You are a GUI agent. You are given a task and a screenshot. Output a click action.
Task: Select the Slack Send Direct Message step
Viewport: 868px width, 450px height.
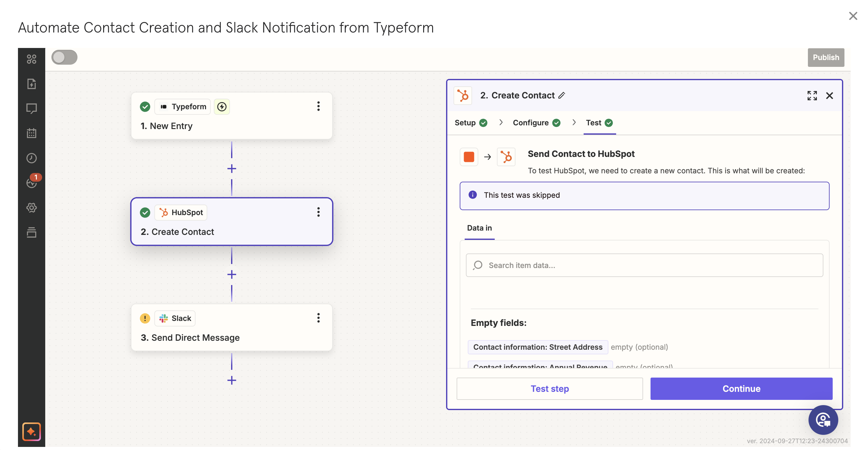point(231,327)
